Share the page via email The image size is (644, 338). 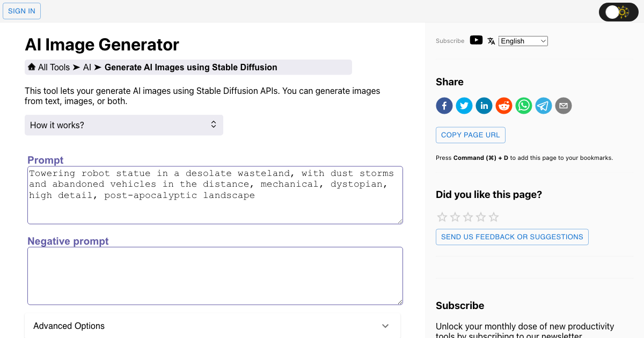pyautogui.click(x=563, y=105)
